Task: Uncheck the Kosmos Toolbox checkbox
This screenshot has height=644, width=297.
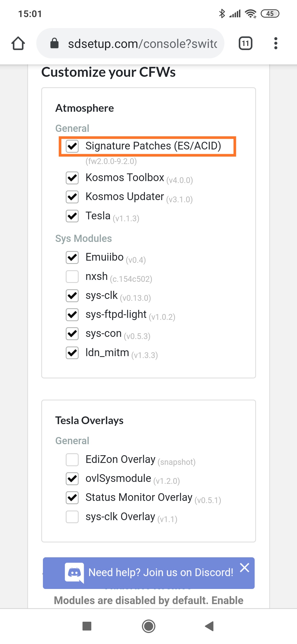Action: (x=72, y=178)
